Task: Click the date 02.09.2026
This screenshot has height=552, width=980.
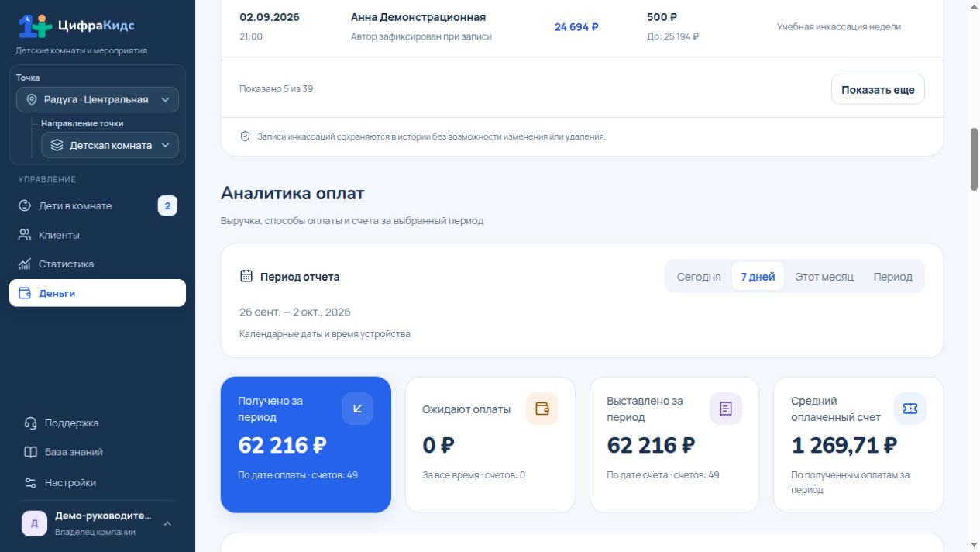Action: 270,17
